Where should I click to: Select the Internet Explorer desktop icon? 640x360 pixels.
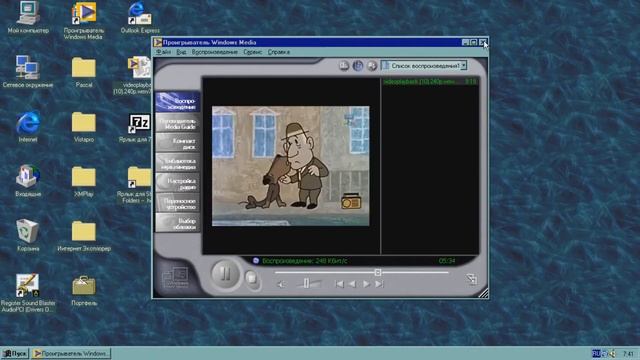(x=28, y=127)
